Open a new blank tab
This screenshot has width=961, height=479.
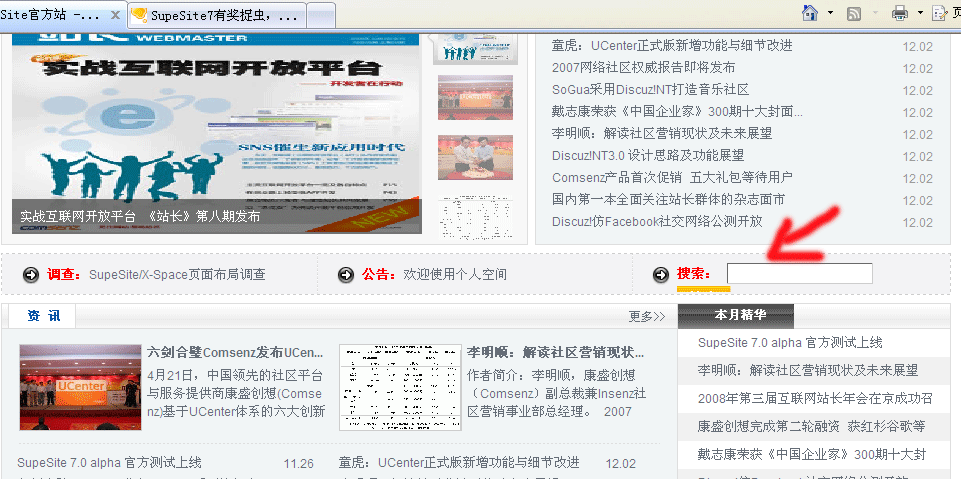[321, 15]
